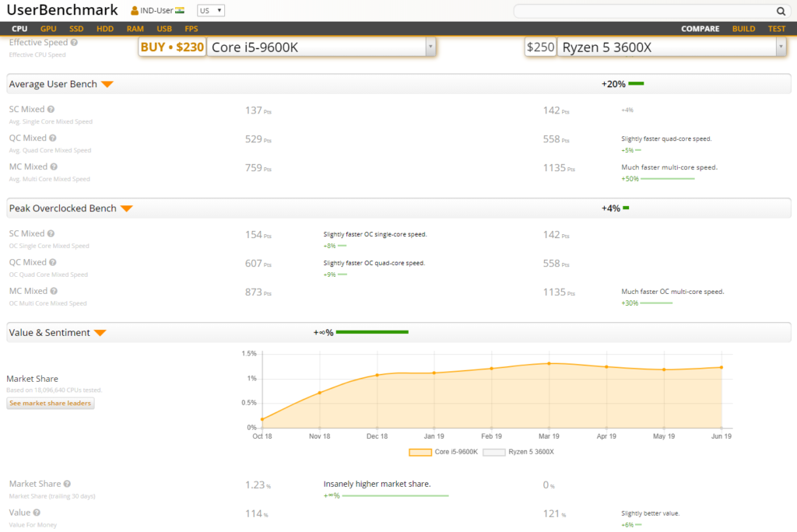Screen dimensions: 797x532
Task: Click the 873 Pts OC multi-core value
Action: point(258,292)
